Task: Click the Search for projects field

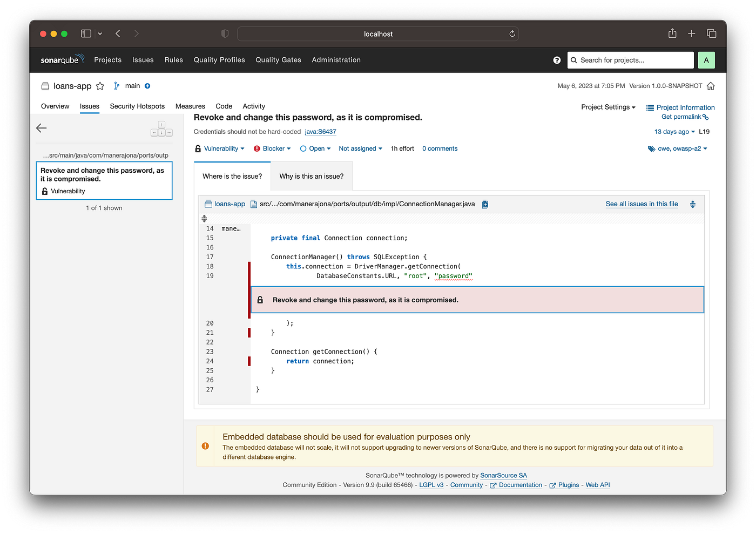Action: pyautogui.click(x=631, y=60)
